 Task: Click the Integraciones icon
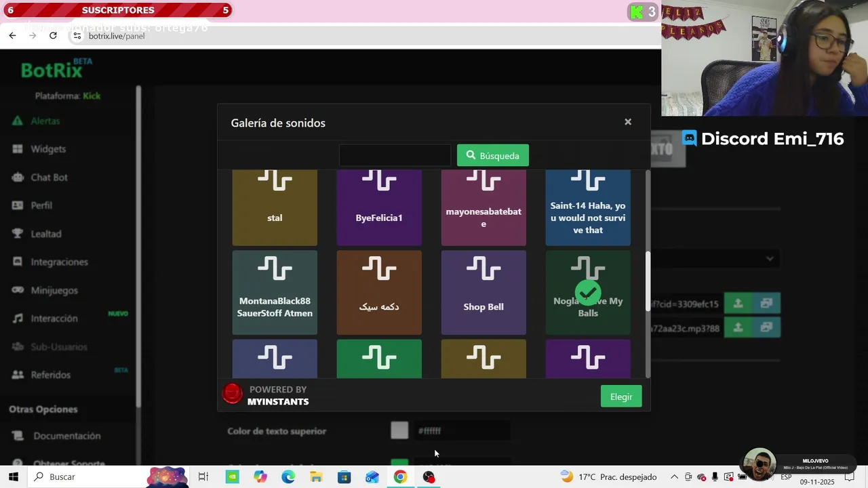pyautogui.click(x=18, y=262)
